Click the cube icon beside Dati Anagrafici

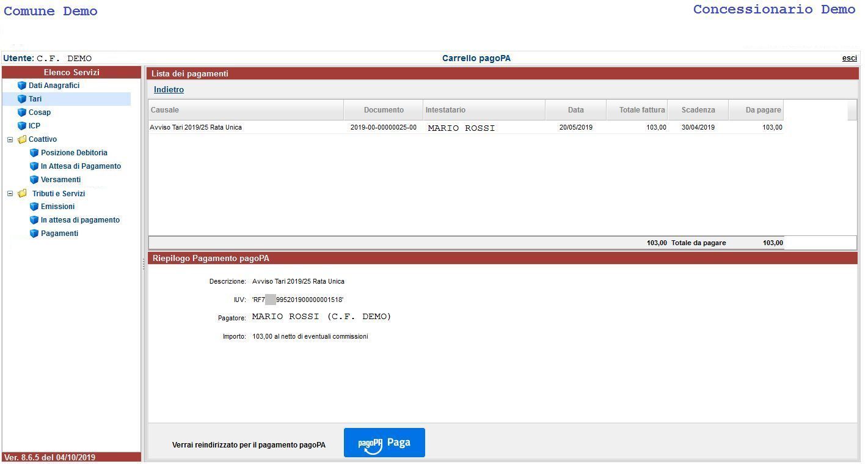pos(22,86)
